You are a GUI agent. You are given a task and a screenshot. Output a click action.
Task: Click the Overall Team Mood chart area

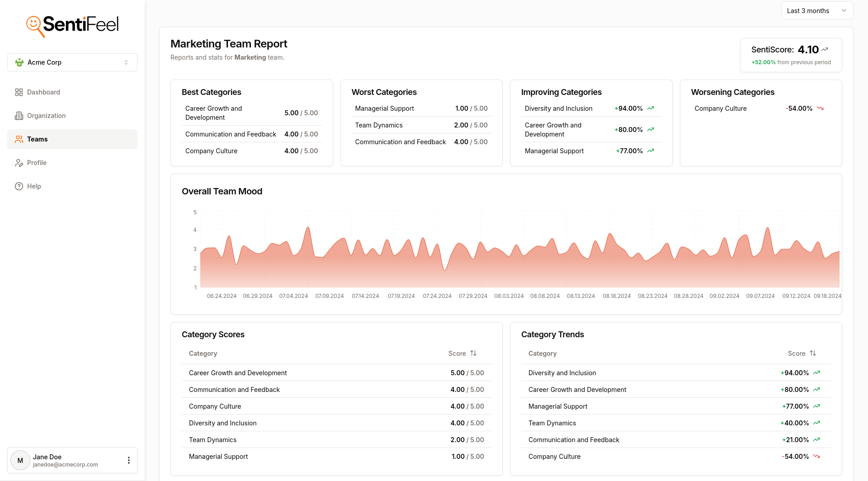[519, 249]
